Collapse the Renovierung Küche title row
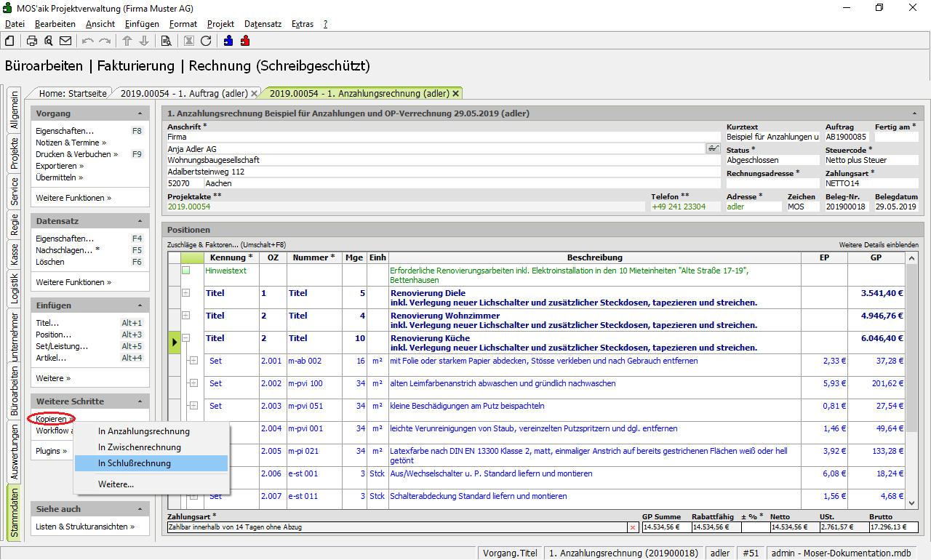 click(x=186, y=338)
